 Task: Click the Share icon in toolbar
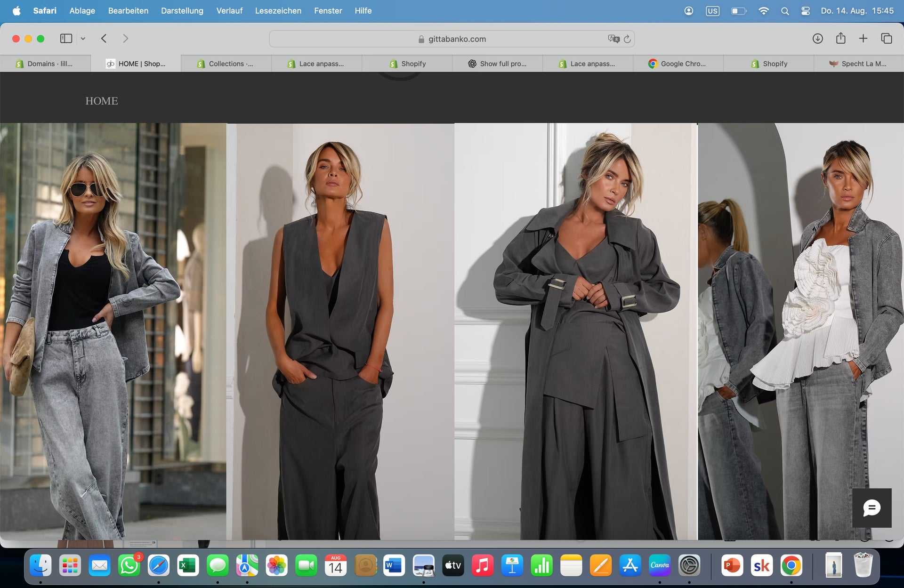[x=840, y=39]
